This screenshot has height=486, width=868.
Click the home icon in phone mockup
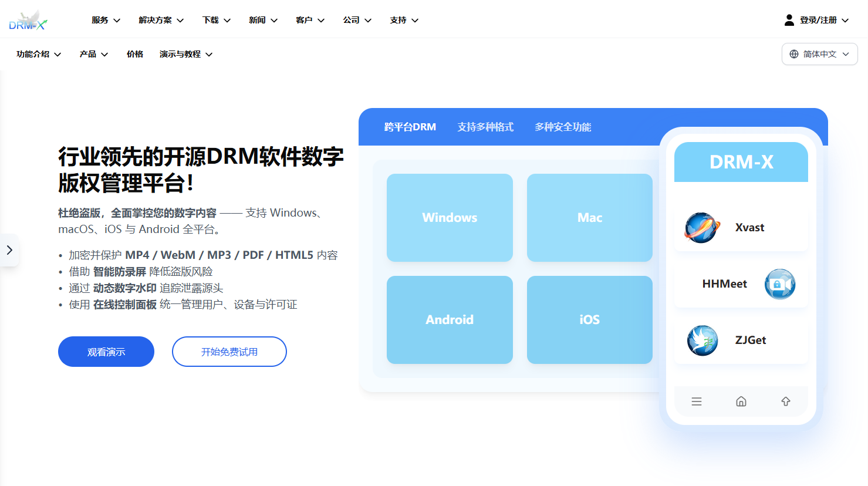click(x=741, y=401)
